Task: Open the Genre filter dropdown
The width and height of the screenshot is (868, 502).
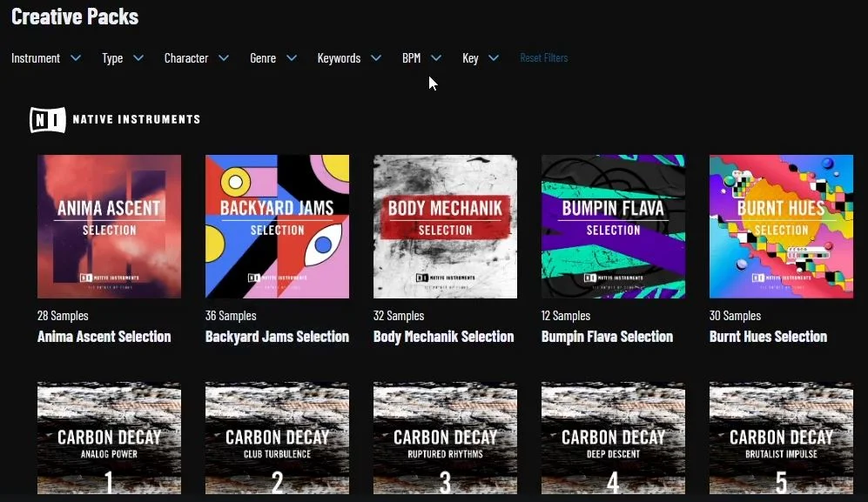Action: coord(273,58)
